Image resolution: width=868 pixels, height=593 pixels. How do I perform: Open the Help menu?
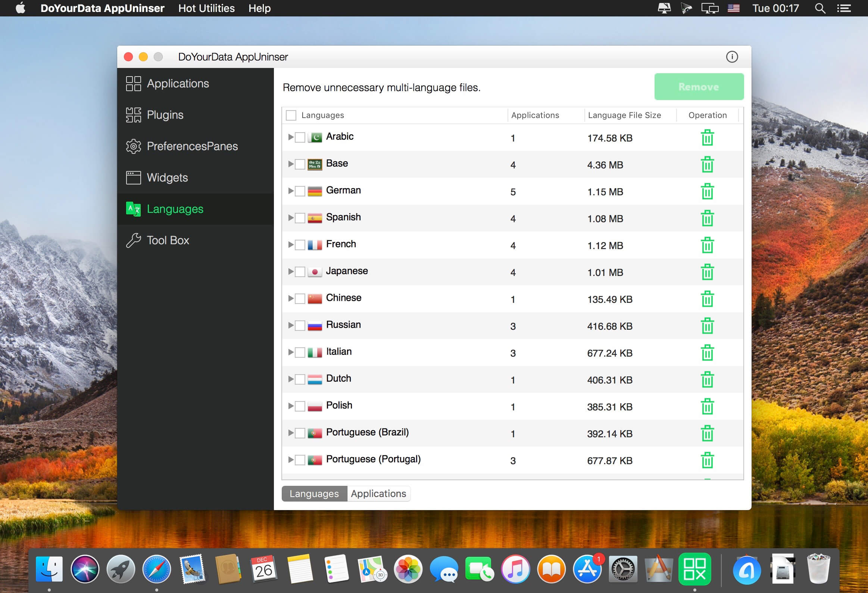[x=260, y=8]
